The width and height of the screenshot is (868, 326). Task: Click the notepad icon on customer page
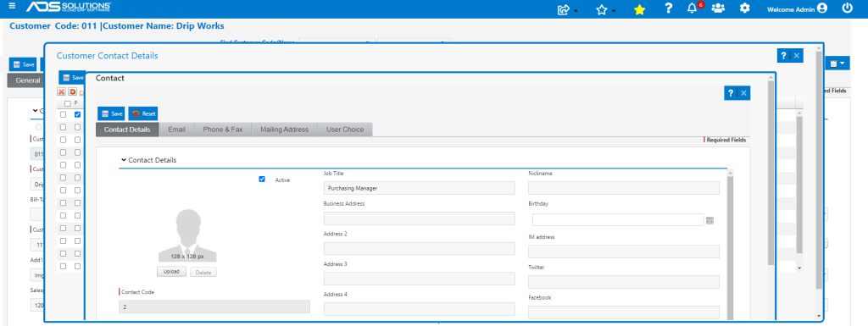pyautogui.click(x=833, y=64)
